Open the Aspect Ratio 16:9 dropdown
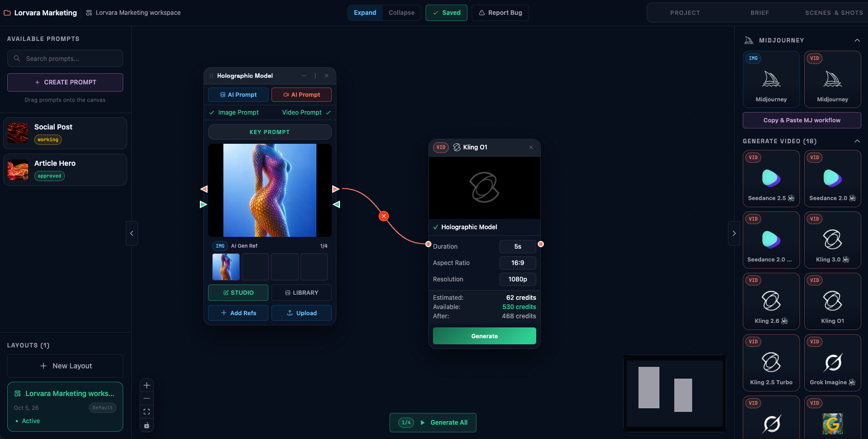Image resolution: width=868 pixels, height=439 pixels. (x=518, y=263)
